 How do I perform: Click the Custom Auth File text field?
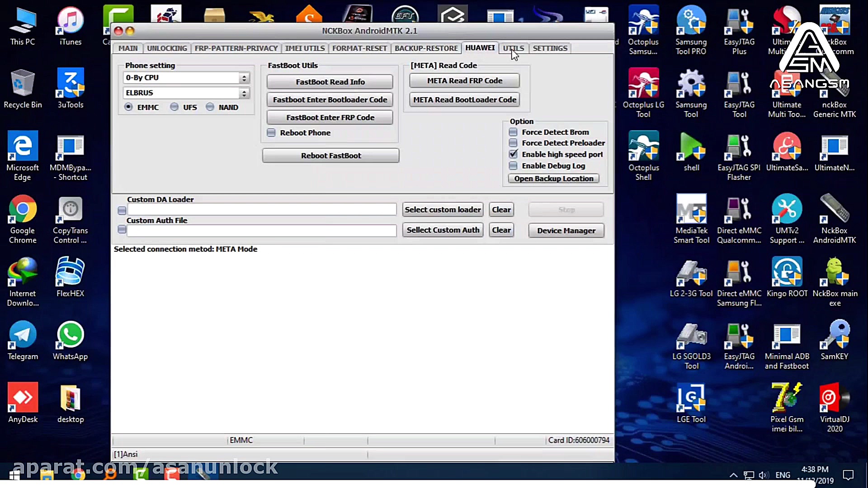coord(262,230)
